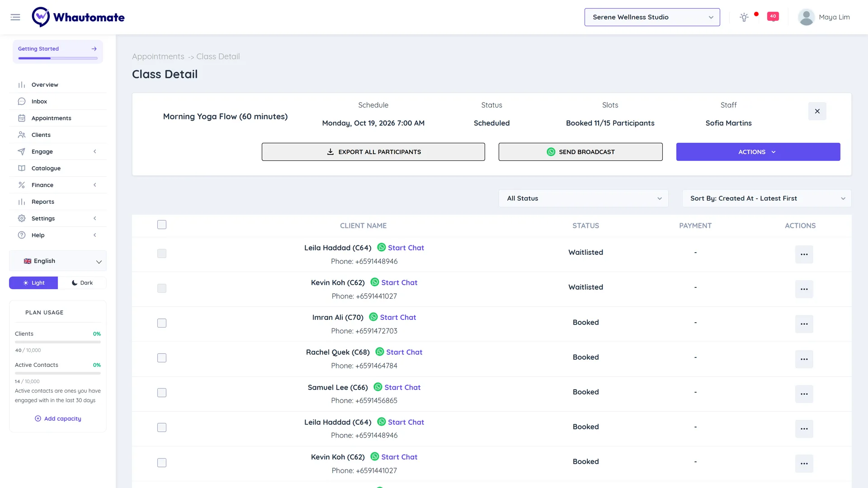Open Inbox in the sidebar
This screenshot has height=488, width=868.
58,101
